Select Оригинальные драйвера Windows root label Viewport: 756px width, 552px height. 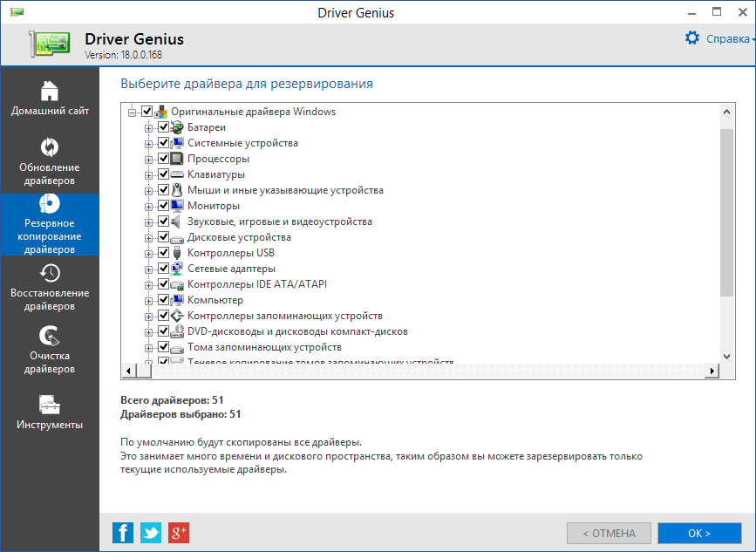click(x=253, y=112)
